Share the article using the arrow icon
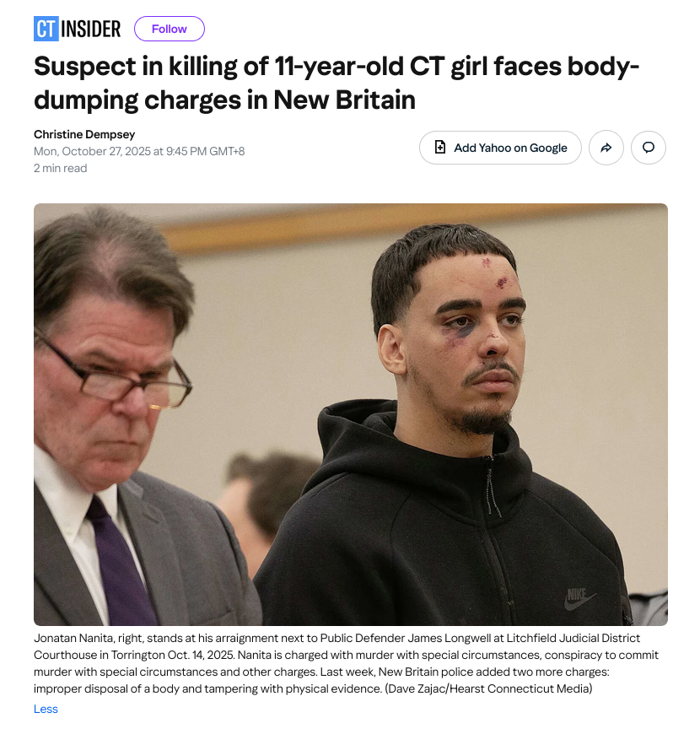Image resolution: width=700 pixels, height=734 pixels. click(606, 148)
